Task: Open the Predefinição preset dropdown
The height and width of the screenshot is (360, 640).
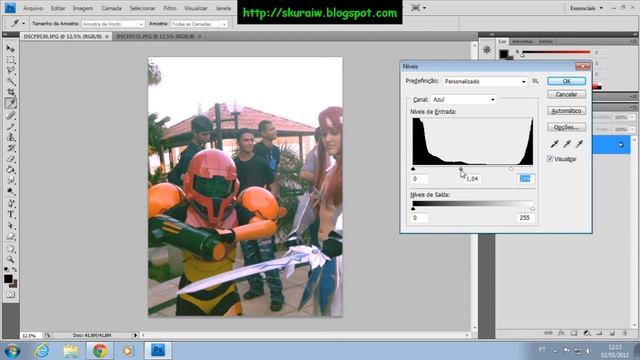Action: 485,82
